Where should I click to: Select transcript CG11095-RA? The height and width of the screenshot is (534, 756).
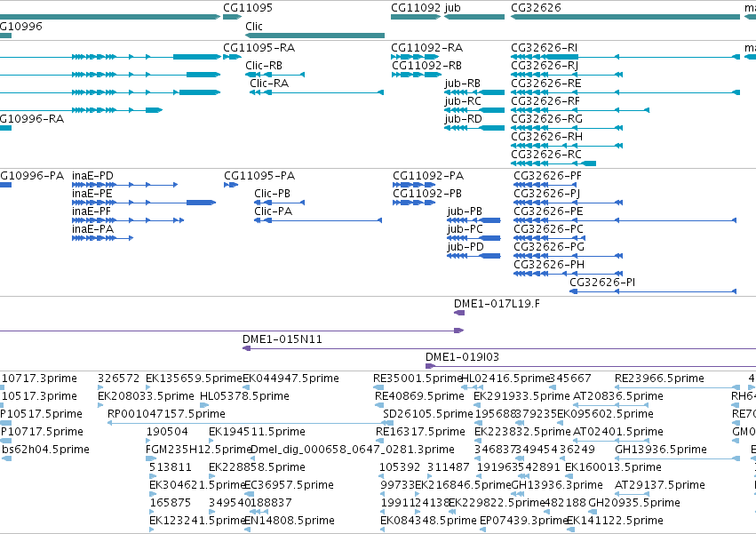click(259, 48)
